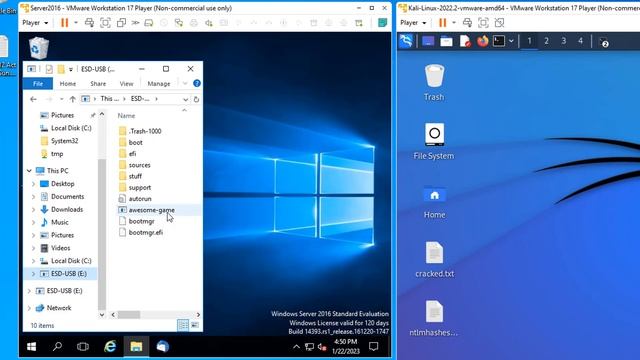Expand the Network tree node
Viewport: 640px width, 360px height.
click(29, 308)
